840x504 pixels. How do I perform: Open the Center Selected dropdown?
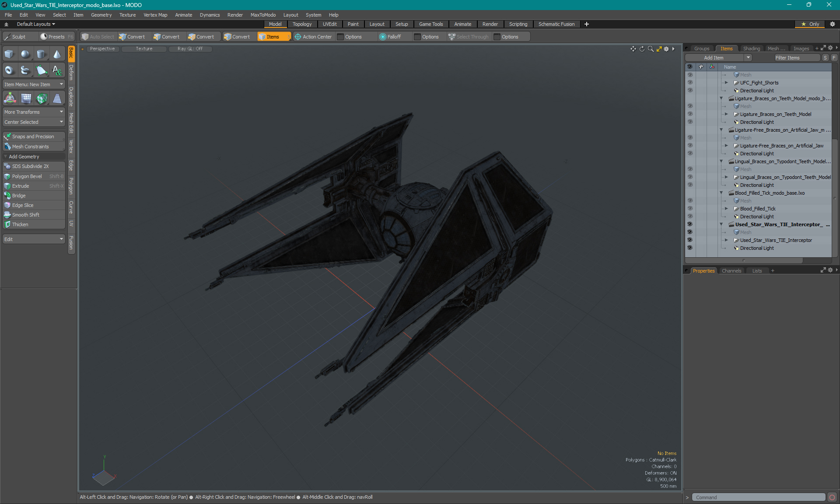34,122
